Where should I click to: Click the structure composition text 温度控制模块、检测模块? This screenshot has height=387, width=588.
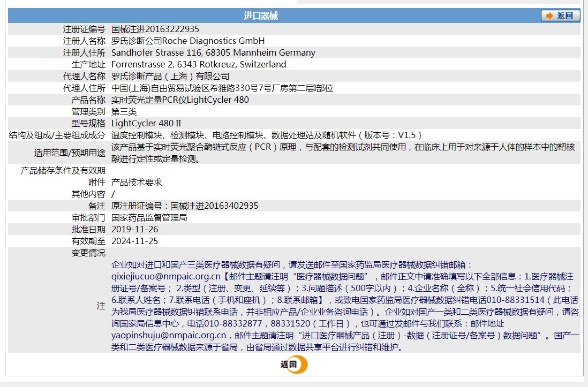coord(157,135)
